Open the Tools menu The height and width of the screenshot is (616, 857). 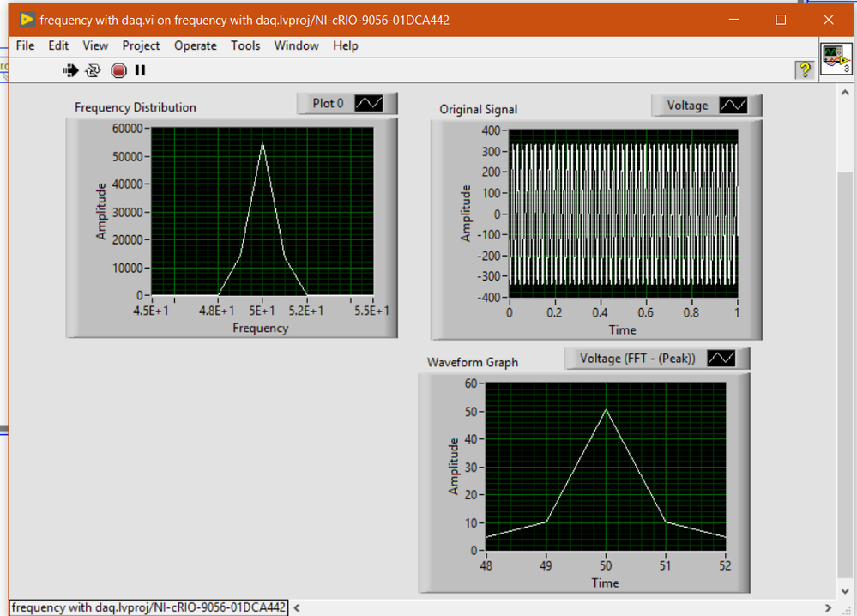tap(244, 46)
